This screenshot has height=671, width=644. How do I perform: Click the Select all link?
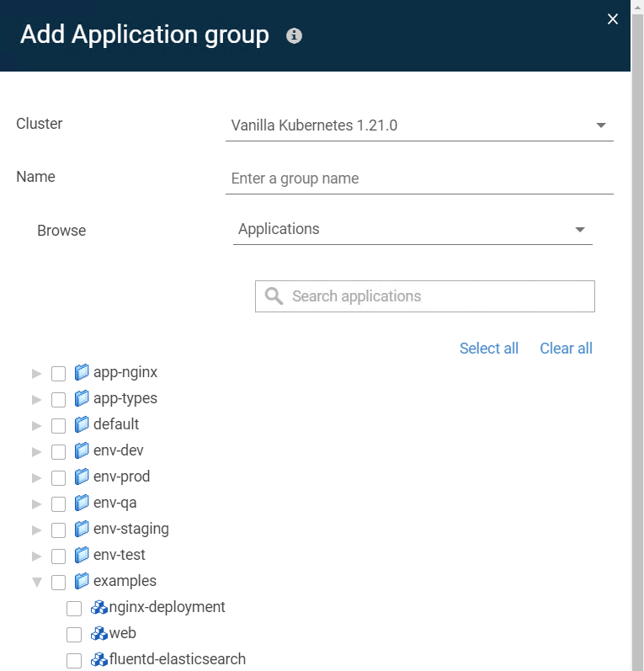[x=488, y=349]
